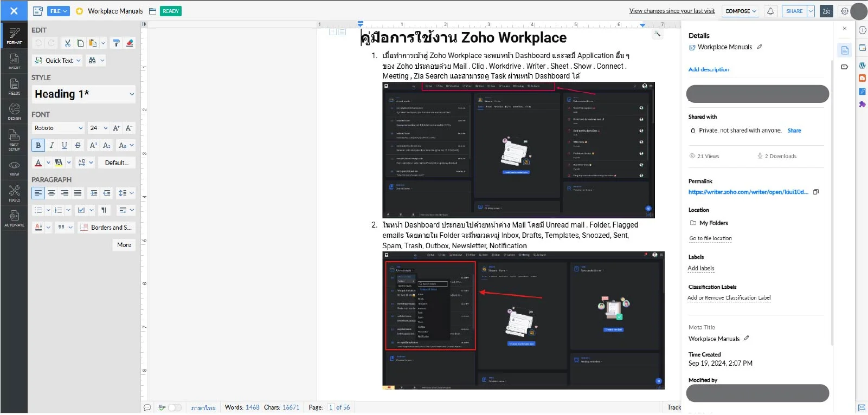Screen dimensions: 868x415
Task: Copy the permalink with copy icon
Action: point(816,192)
